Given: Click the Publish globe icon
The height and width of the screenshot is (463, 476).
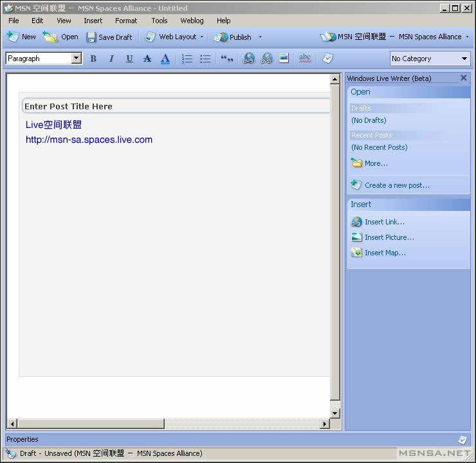Looking at the screenshot, I should [221, 37].
